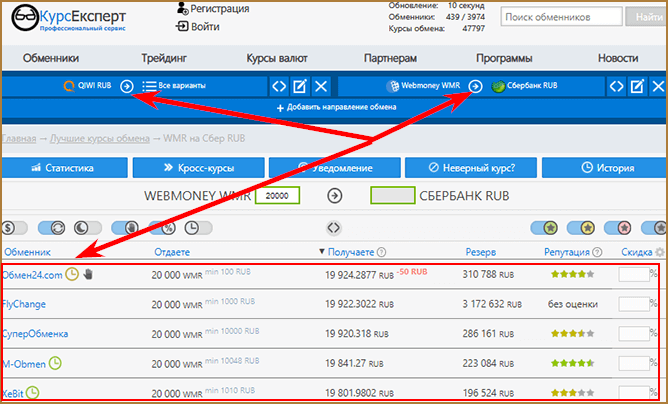Click help icon next to Репутация
This screenshot has width=668, height=404.
click(598, 252)
